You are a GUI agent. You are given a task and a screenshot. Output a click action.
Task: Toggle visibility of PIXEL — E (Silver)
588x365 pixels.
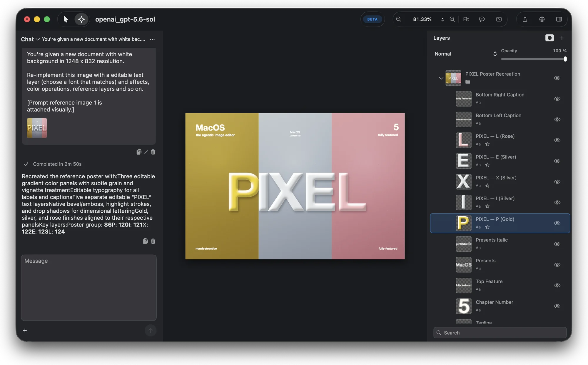click(557, 161)
